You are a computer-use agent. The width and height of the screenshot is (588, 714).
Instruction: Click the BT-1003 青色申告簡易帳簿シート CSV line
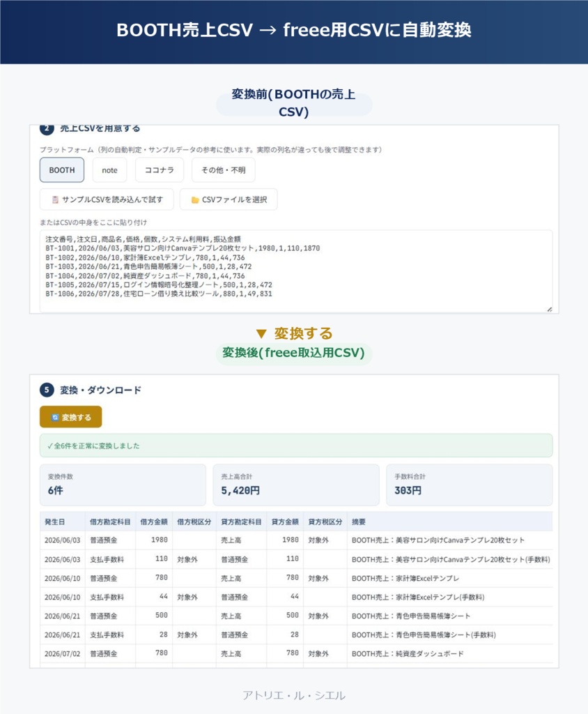(148, 266)
